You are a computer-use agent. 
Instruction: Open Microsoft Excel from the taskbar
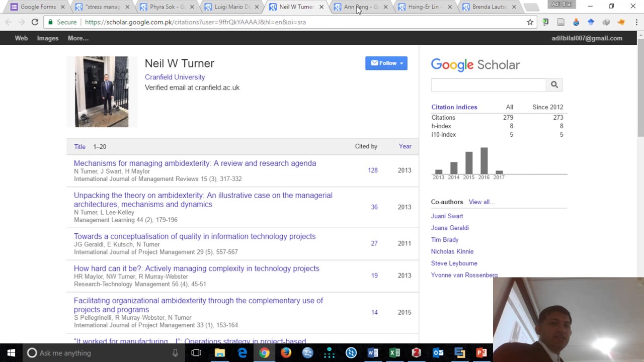click(x=394, y=353)
